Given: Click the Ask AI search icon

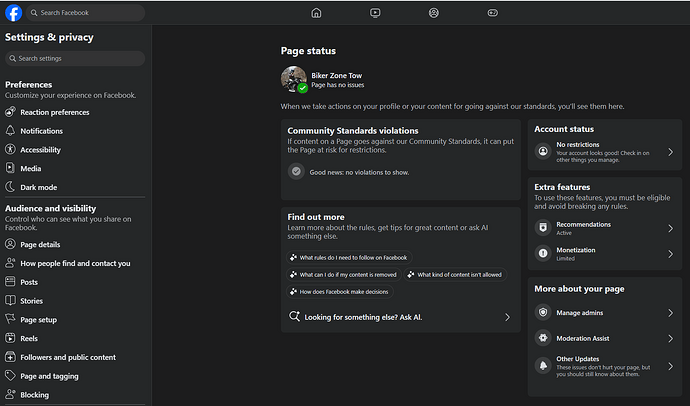Looking at the screenshot, I should point(294,316).
